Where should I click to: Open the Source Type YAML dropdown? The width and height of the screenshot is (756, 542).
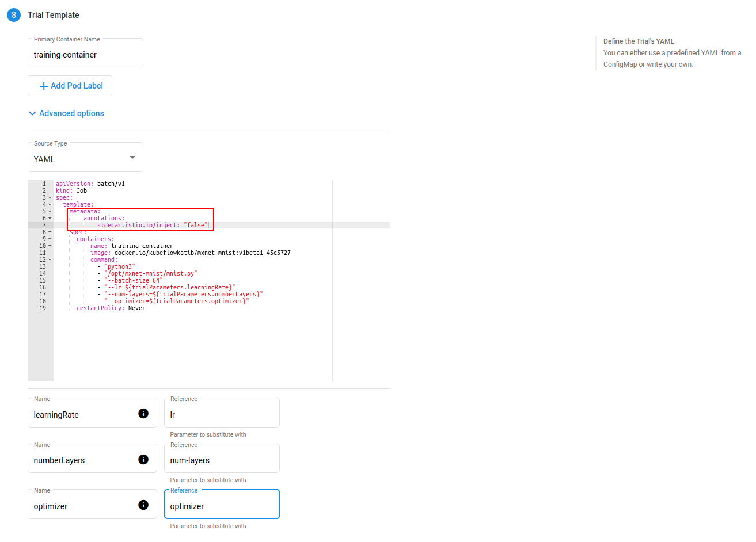tap(85, 157)
